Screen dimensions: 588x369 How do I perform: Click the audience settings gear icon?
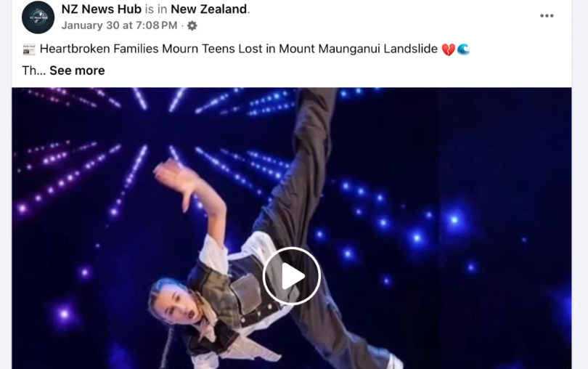pyautogui.click(x=192, y=25)
